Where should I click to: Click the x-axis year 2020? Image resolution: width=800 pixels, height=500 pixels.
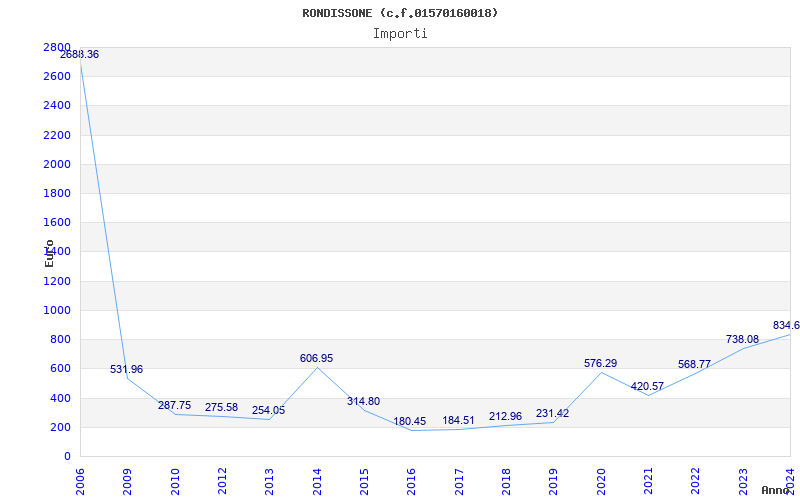(x=601, y=482)
